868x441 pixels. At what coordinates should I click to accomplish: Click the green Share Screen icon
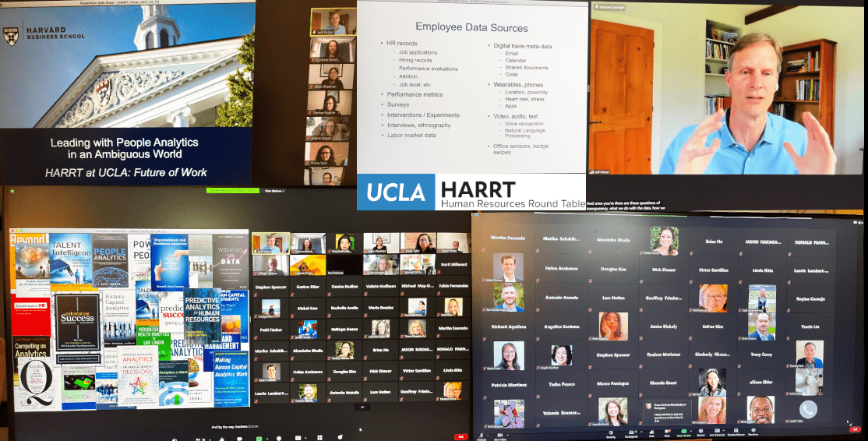pyautogui.click(x=684, y=432)
